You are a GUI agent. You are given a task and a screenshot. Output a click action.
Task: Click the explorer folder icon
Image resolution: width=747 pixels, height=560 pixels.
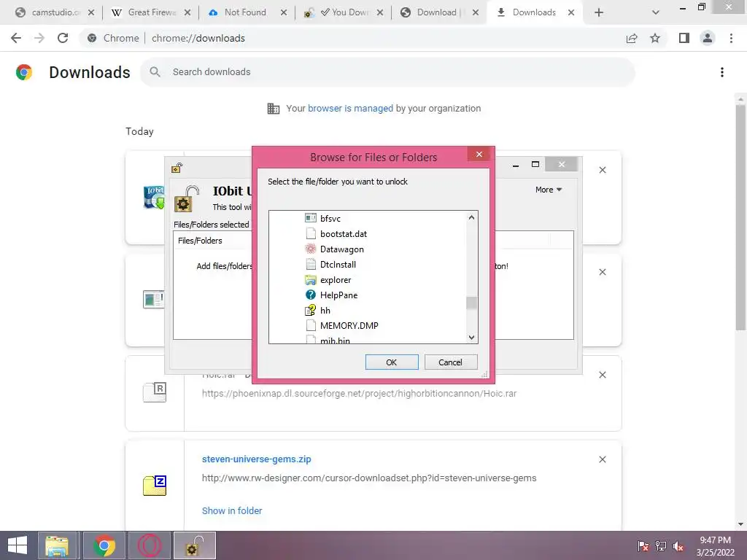[311, 279]
